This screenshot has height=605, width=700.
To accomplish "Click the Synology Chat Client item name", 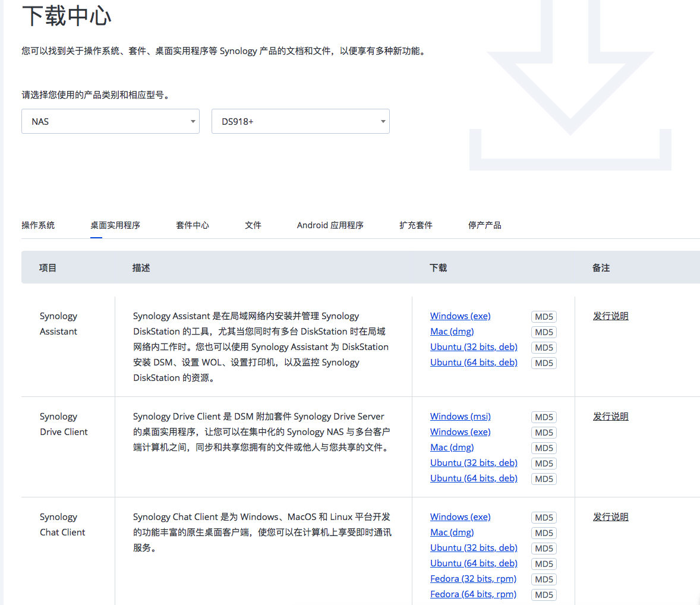I will pyautogui.click(x=62, y=525).
